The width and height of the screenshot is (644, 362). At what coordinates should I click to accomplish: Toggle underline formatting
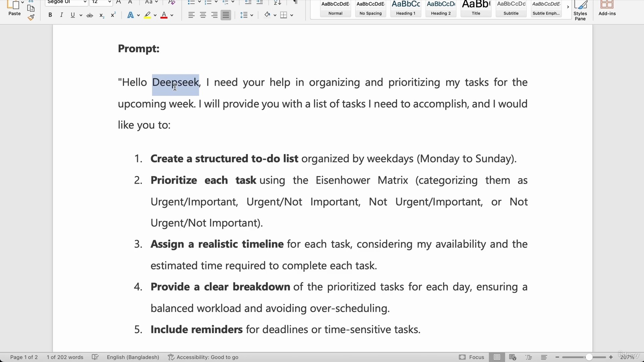(73, 15)
